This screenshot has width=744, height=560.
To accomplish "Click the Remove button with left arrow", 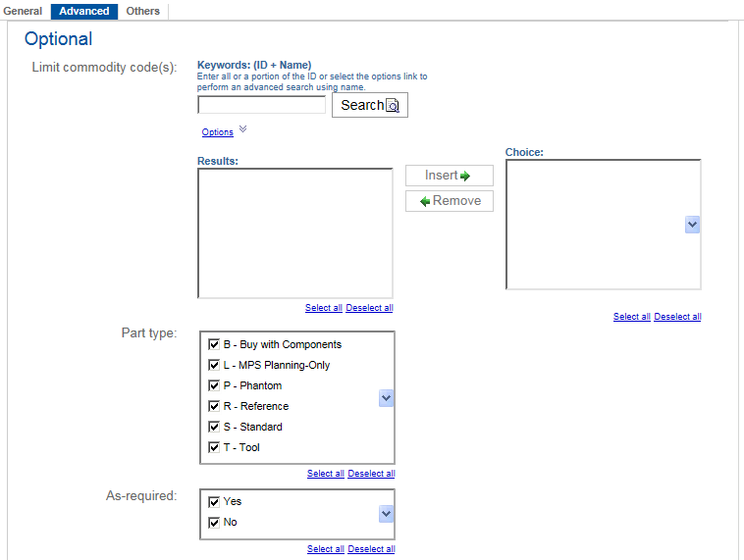I will (x=449, y=201).
